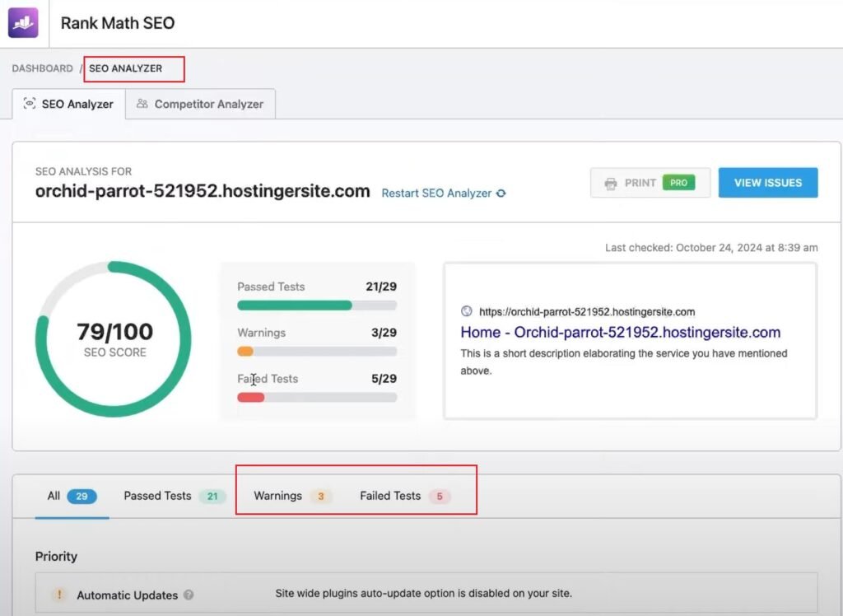This screenshot has width=843, height=616.
Task: Click the help icon beside Automatic Updates
Action: pos(189,595)
